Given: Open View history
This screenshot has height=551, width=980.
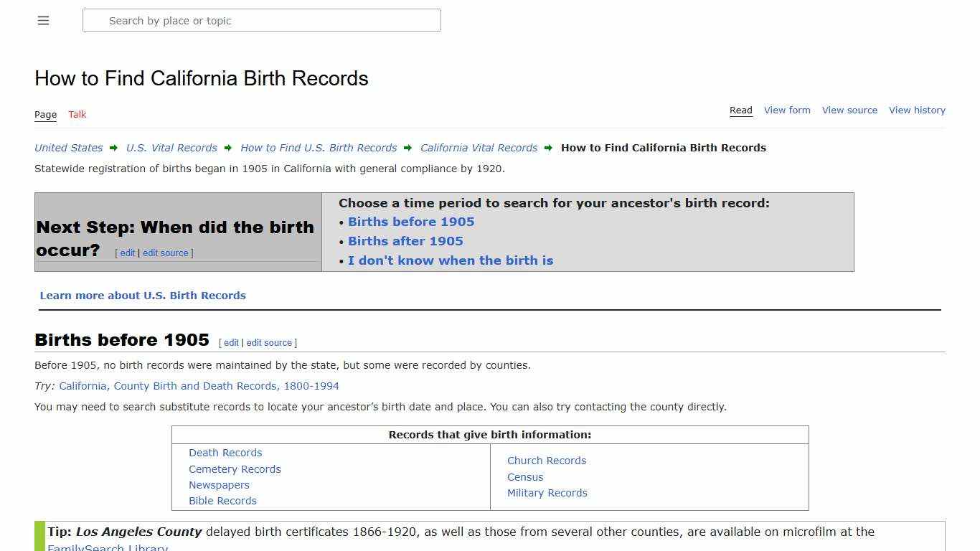Looking at the screenshot, I should (x=917, y=110).
